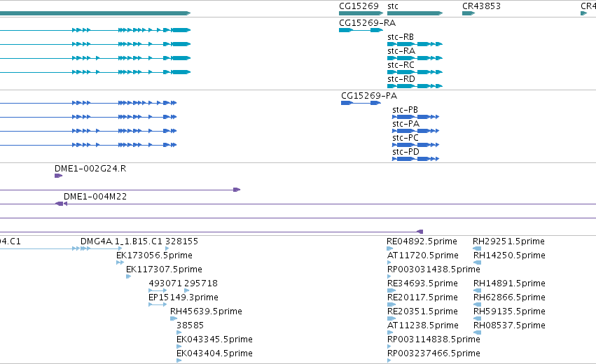Select the RP003114838.5prime EST label
The image size is (596, 364).
[434, 339]
